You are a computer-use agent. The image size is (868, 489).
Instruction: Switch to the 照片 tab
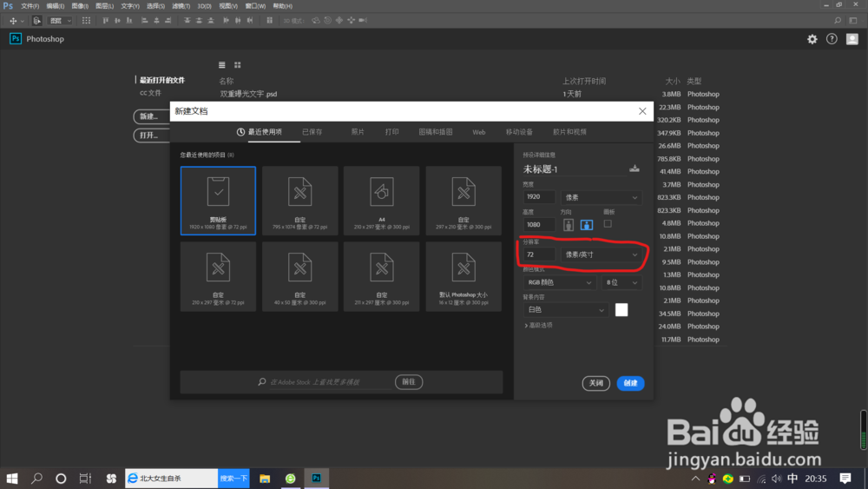[x=358, y=132]
